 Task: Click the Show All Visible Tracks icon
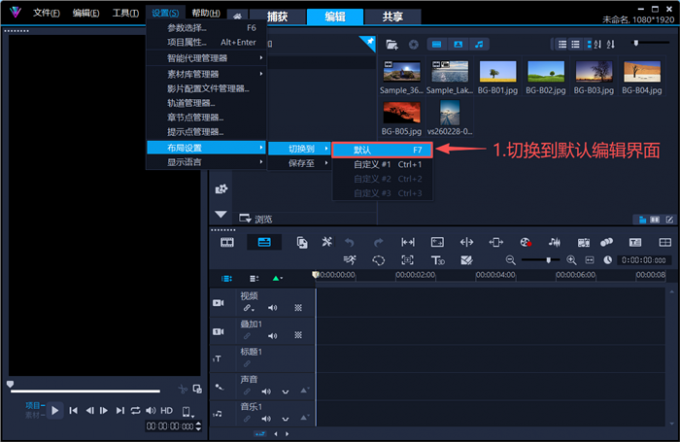(x=227, y=278)
